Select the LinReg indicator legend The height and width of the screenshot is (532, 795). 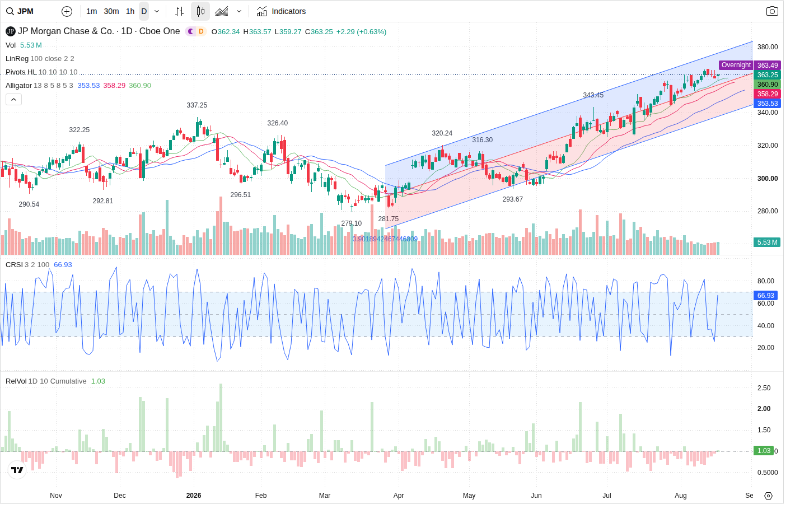click(17, 59)
